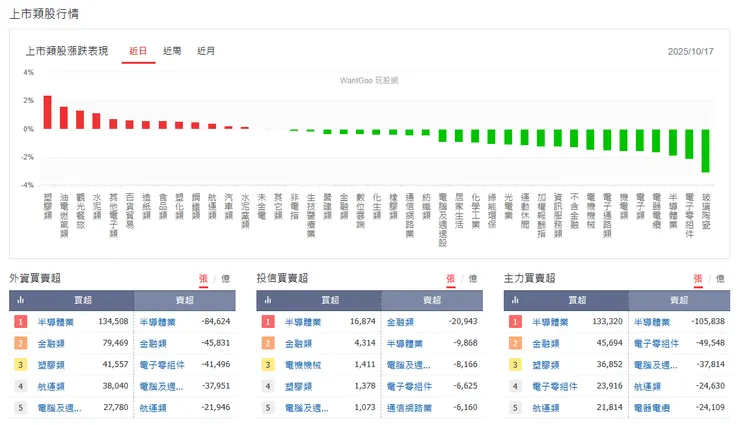Screen dimensions: 740x425
Task: Open 塑膠類 link in 外資 買超 rank 3
Action: tap(51, 365)
